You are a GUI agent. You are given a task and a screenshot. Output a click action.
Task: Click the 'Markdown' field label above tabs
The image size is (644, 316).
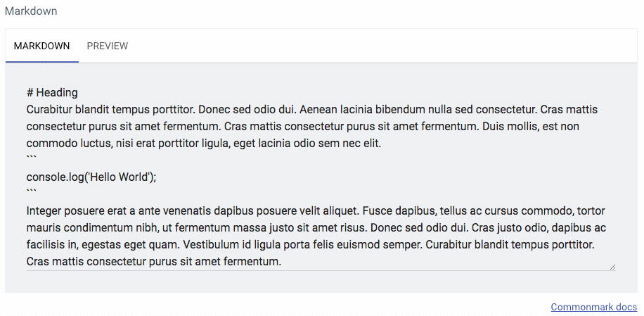tap(31, 11)
